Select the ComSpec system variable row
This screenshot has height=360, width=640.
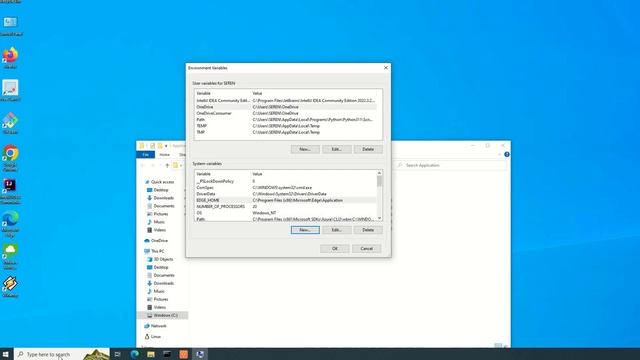pyautogui.click(x=286, y=188)
